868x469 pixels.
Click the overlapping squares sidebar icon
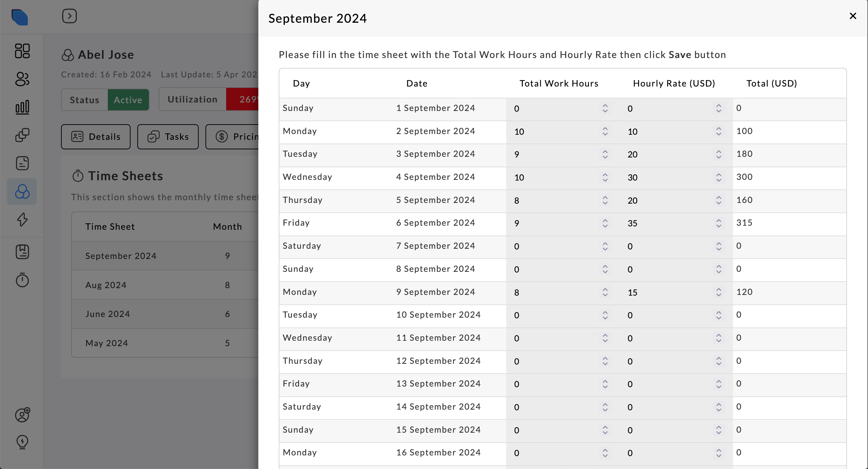(22, 135)
